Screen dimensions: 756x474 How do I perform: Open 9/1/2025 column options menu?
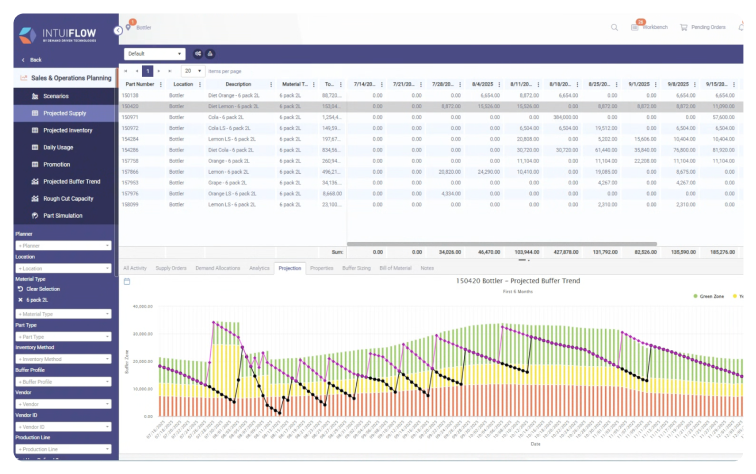click(x=656, y=84)
